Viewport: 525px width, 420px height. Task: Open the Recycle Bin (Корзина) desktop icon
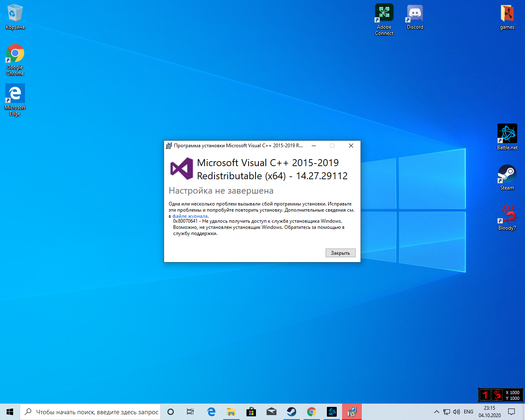[15, 17]
